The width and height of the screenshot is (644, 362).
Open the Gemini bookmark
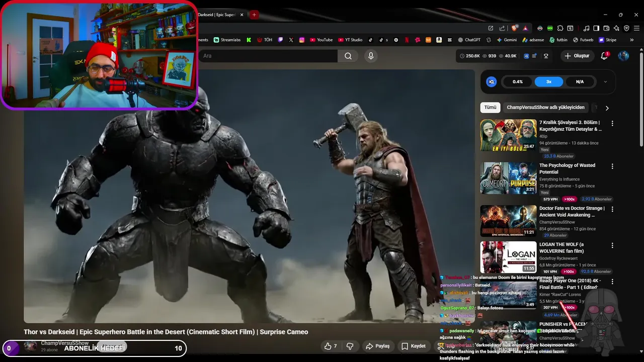[x=507, y=40]
